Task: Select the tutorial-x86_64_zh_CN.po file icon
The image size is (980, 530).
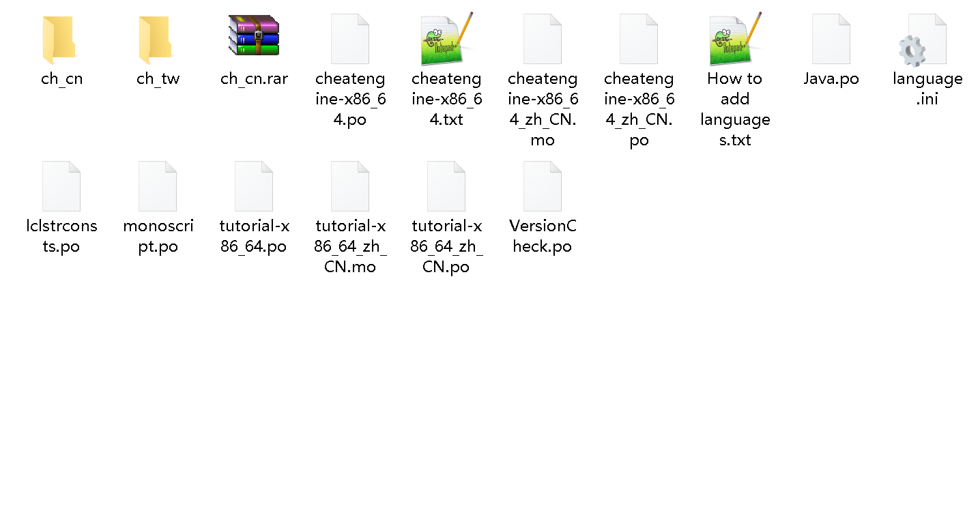Action: click(446, 186)
